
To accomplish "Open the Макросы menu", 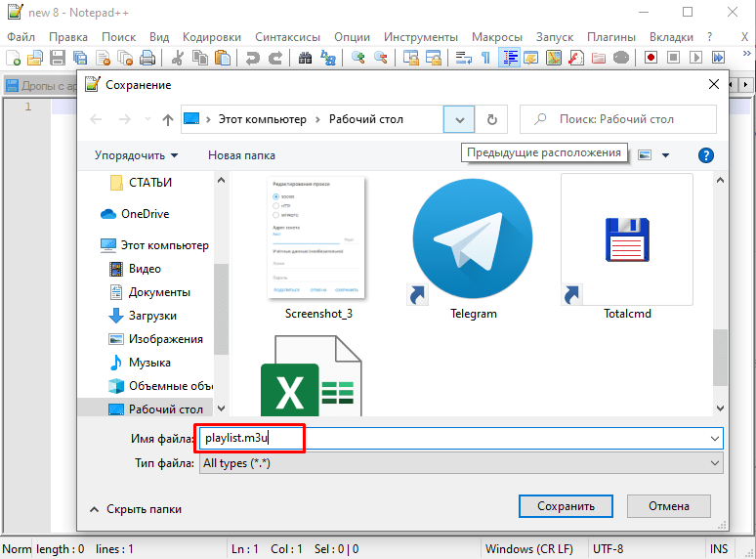I will 496,37.
